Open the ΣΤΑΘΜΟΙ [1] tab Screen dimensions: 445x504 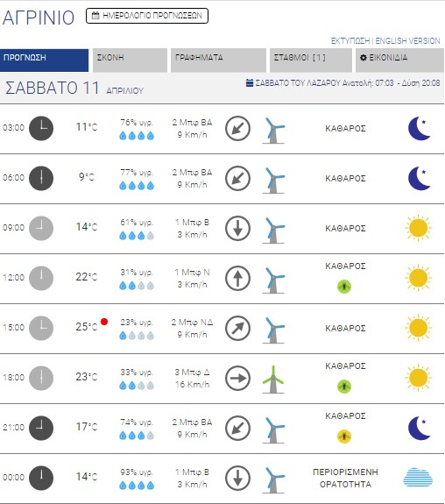click(x=311, y=60)
